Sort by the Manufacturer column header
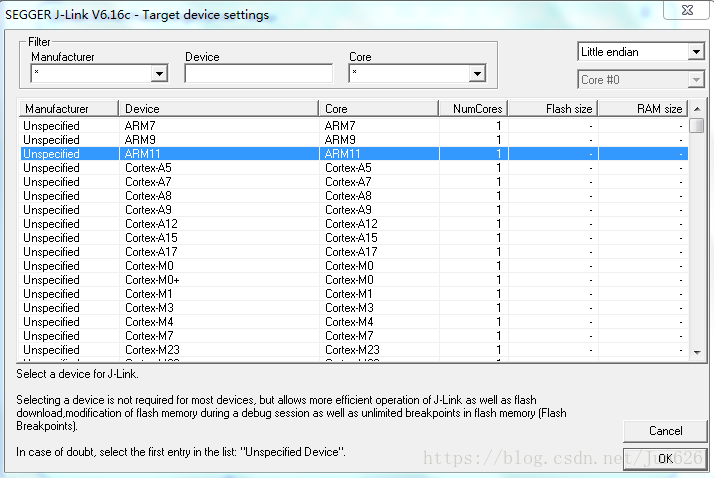 pos(69,109)
